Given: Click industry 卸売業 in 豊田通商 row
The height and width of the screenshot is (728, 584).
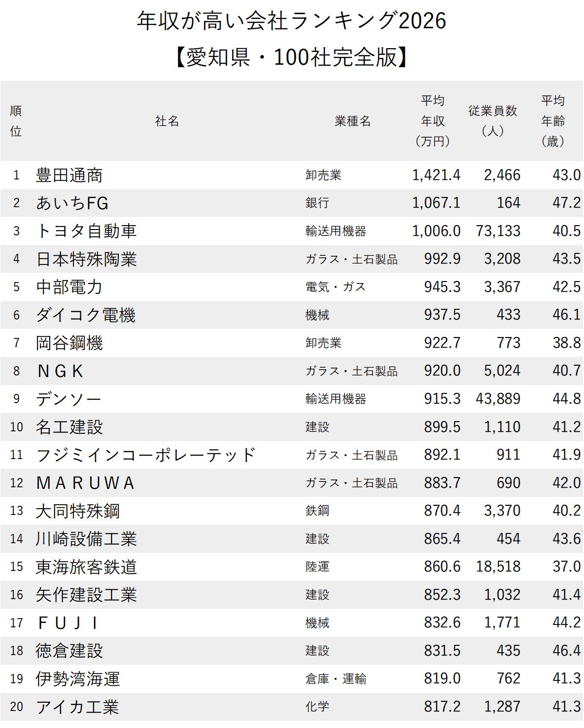Looking at the screenshot, I should pos(323,175).
